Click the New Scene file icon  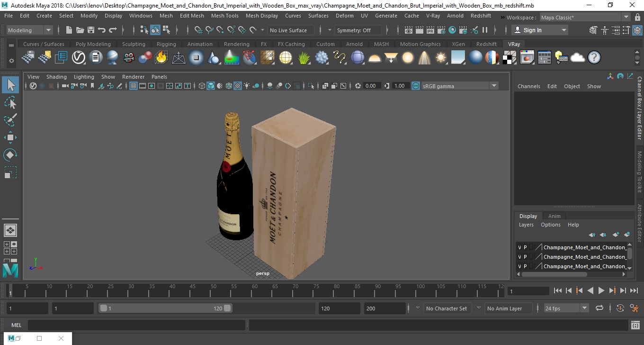click(69, 30)
